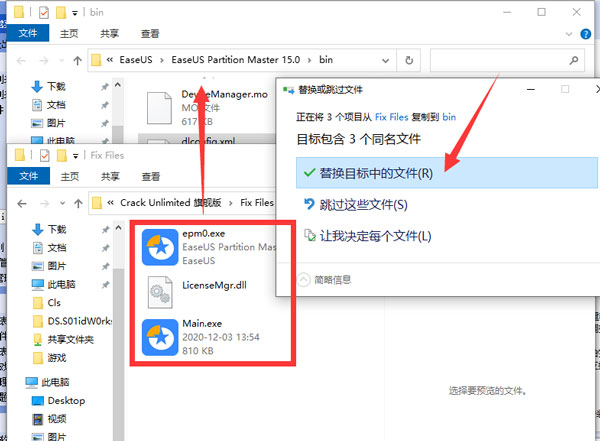Viewport: 600px width, 441px height.
Task: Go up one level in Fix Files window
Action: [78, 203]
